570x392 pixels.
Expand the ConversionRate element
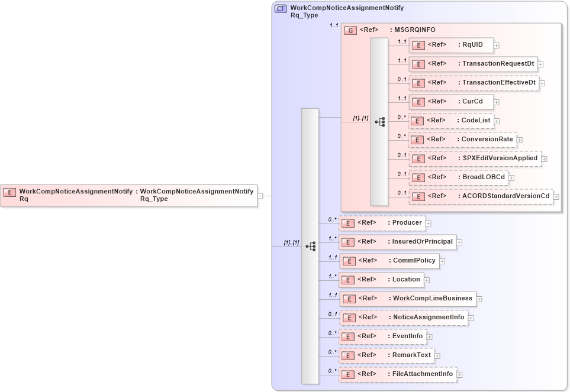519,140
